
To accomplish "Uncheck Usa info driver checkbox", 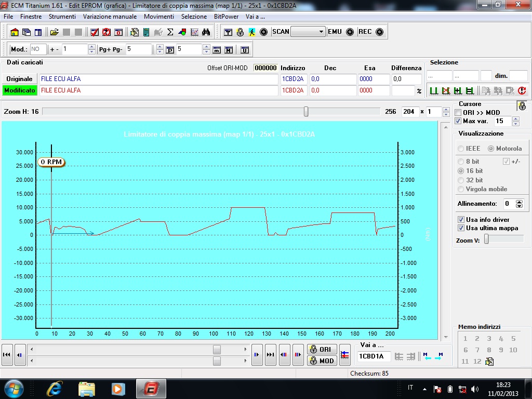I will coord(461,220).
